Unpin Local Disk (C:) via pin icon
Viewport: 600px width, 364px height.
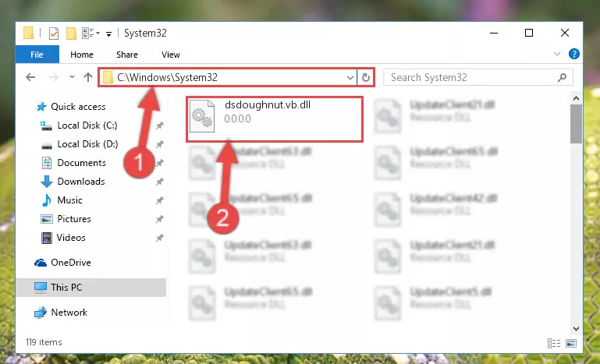pyautogui.click(x=160, y=125)
